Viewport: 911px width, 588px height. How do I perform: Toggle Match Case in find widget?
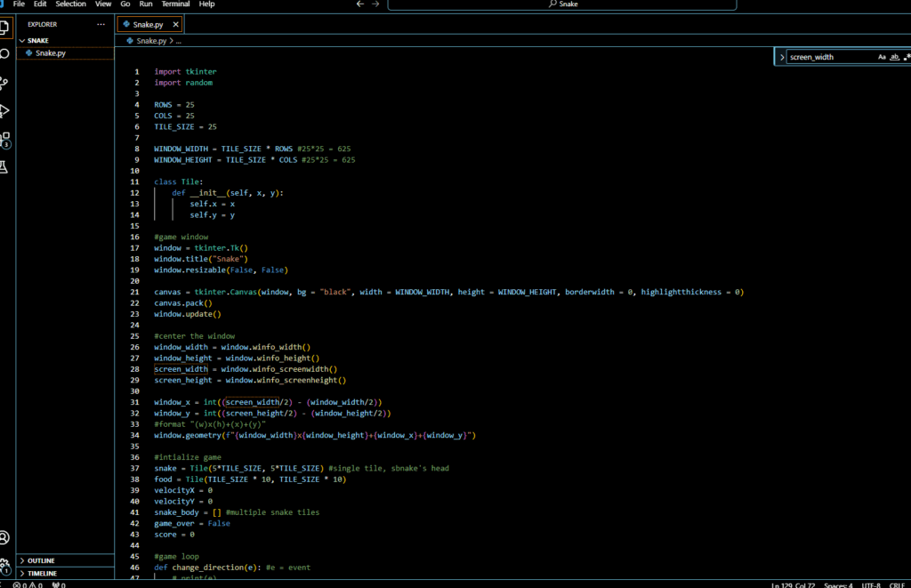coord(882,57)
